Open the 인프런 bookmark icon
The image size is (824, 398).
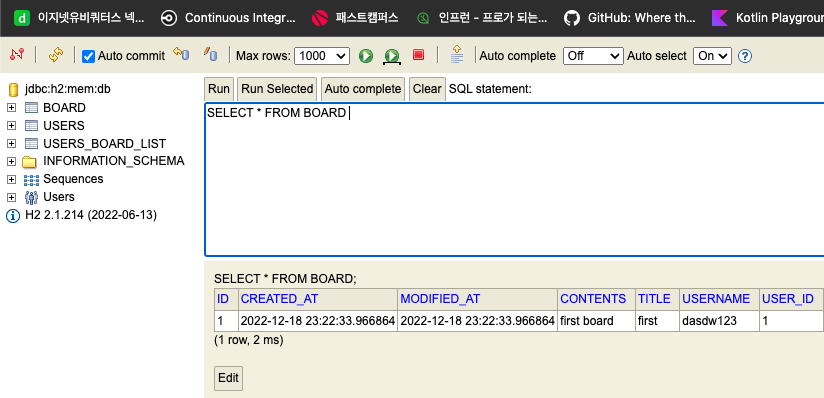(x=423, y=19)
